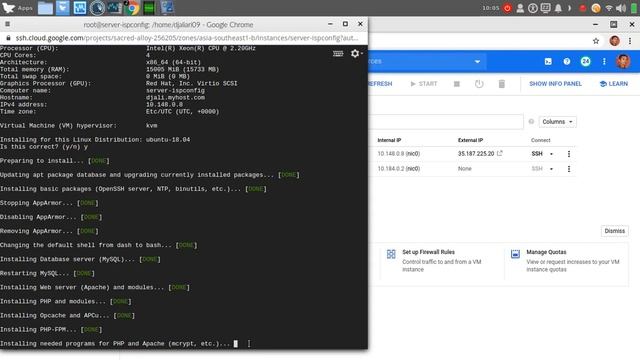Open the Apps launcher menu in panel

[x=17, y=8]
